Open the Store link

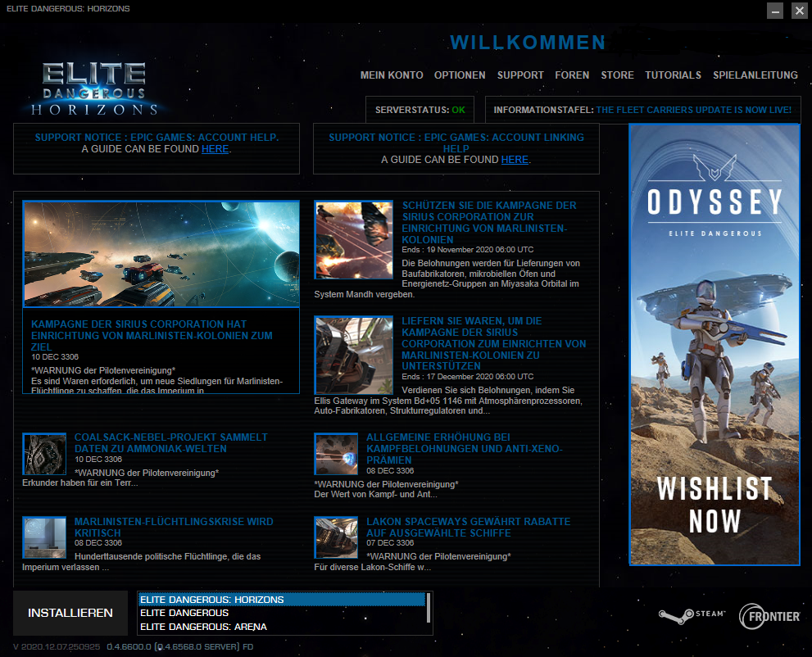617,75
